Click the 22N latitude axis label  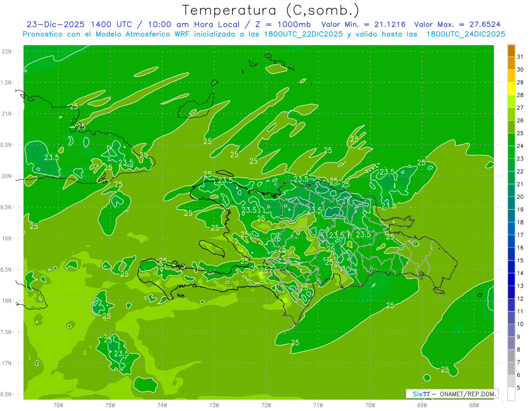coord(7,51)
